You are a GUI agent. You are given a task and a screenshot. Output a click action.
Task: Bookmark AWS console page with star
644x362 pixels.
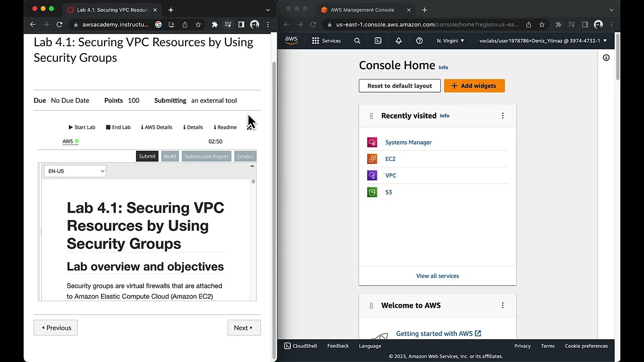(542, 24)
